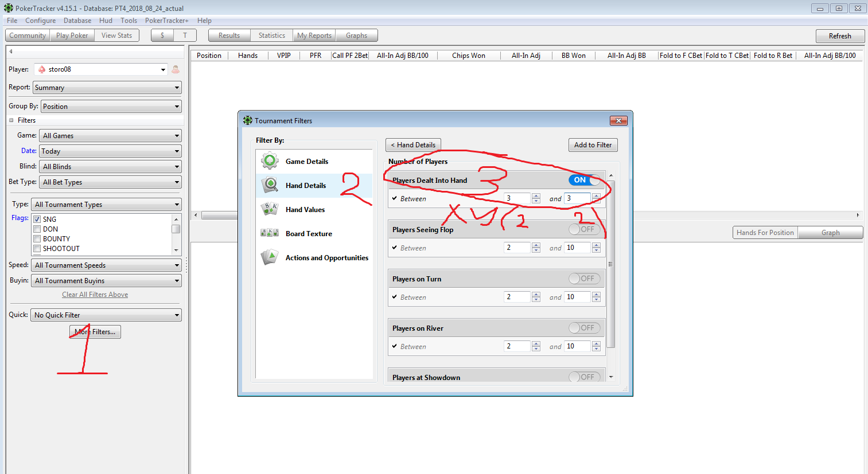Click the Game Details filter icon

pos(270,161)
